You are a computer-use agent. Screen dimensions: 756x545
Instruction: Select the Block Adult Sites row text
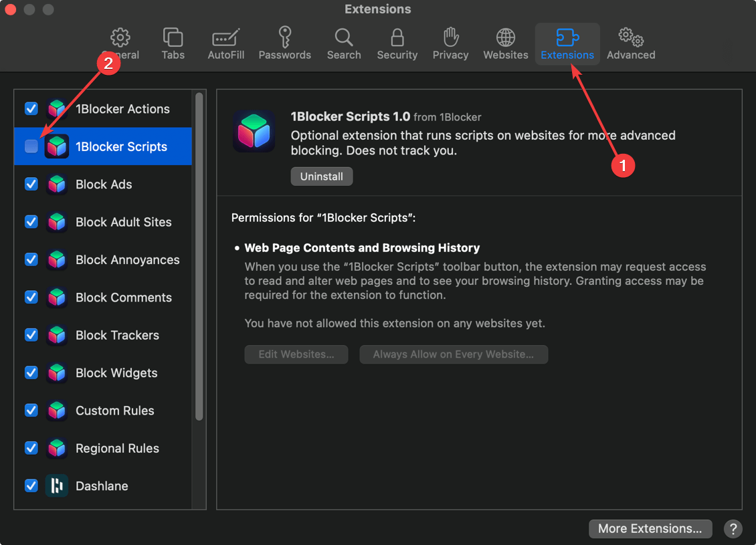coord(123,222)
